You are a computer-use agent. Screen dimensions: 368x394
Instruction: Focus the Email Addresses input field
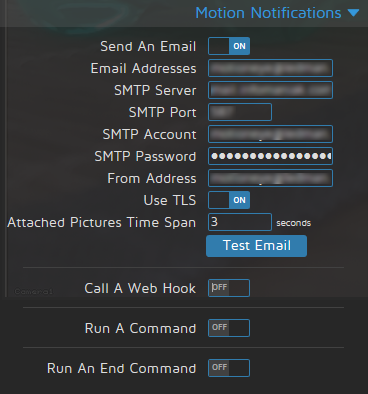pos(270,68)
